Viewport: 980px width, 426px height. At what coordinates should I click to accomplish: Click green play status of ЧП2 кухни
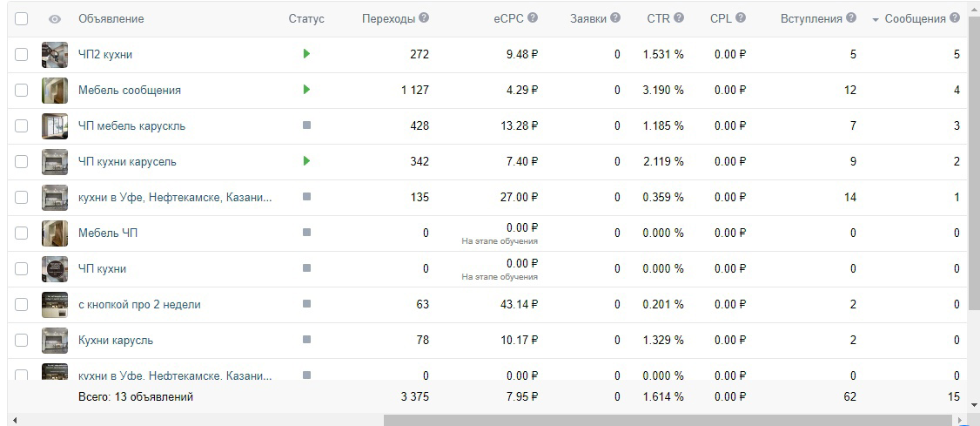coord(306,54)
